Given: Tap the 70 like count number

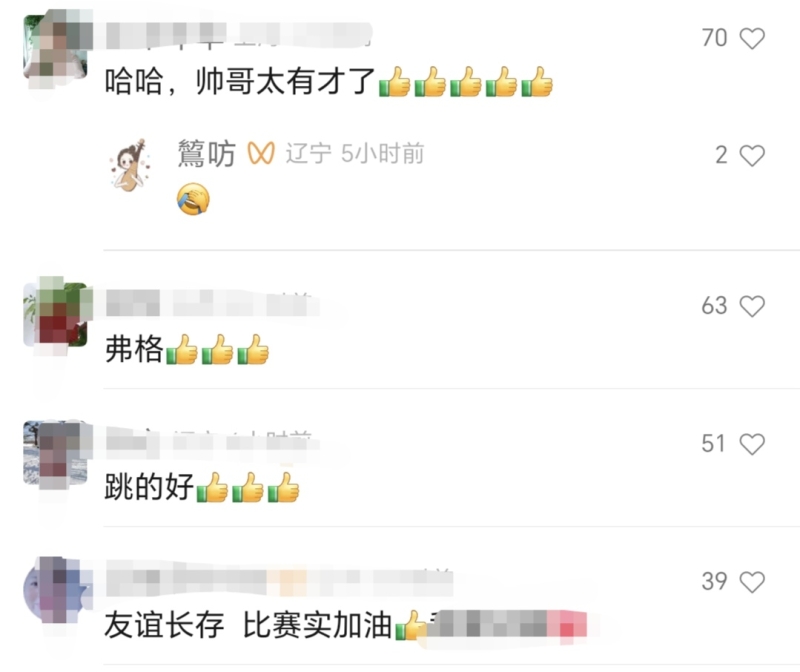Looking at the screenshot, I should point(714,38).
